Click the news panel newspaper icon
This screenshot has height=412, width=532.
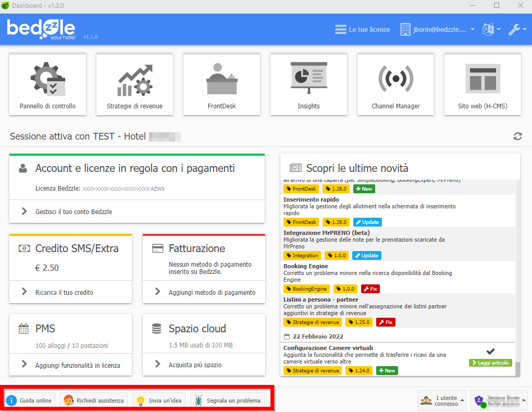tap(295, 168)
